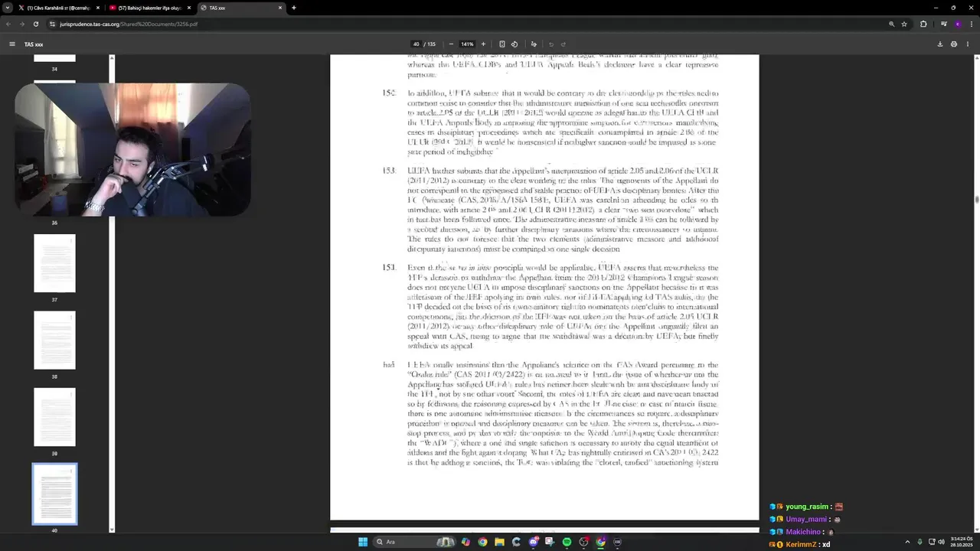Print the PDF document

click(954, 44)
